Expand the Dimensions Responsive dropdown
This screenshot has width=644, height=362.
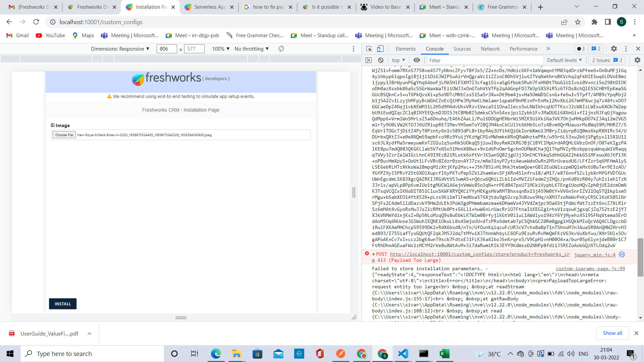tap(120, 49)
